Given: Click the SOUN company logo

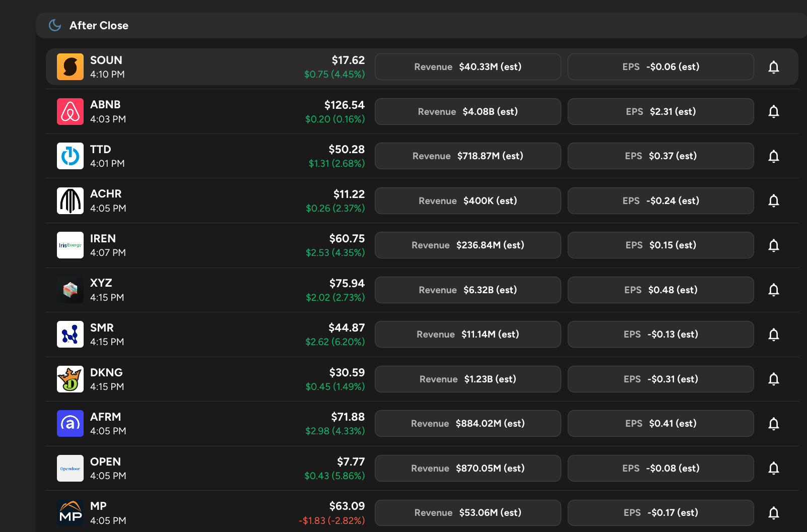Looking at the screenshot, I should [x=70, y=67].
